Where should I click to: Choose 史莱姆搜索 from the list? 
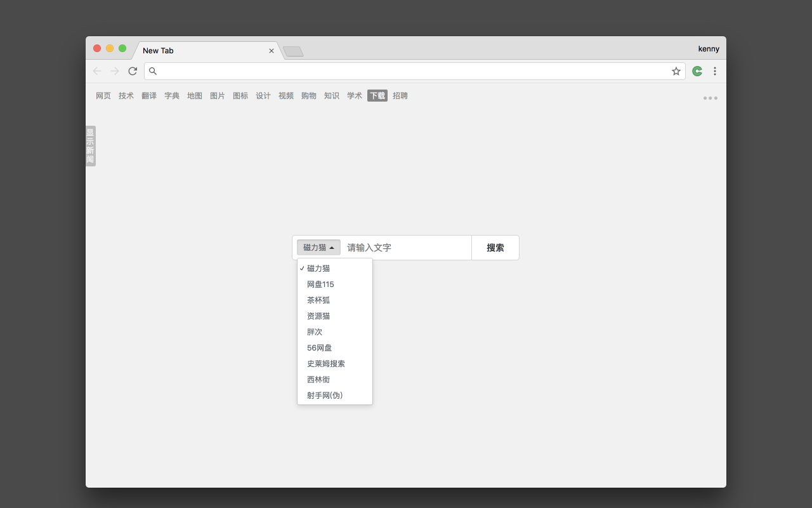335,364
